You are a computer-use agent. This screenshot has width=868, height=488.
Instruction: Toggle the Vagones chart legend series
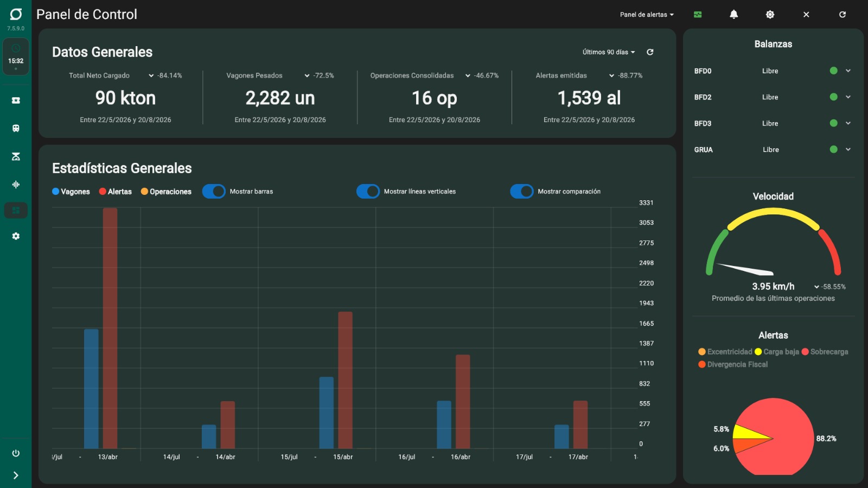(x=71, y=192)
